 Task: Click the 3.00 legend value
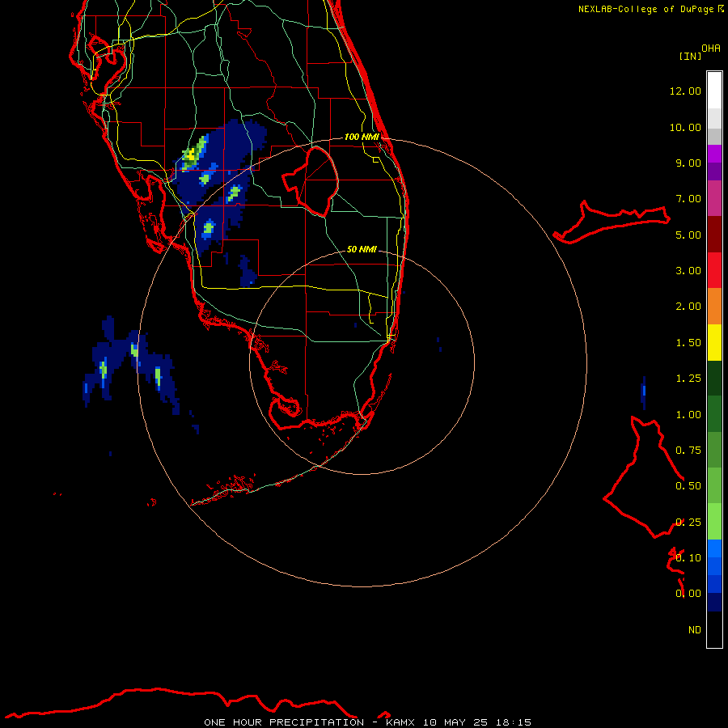[688, 271]
